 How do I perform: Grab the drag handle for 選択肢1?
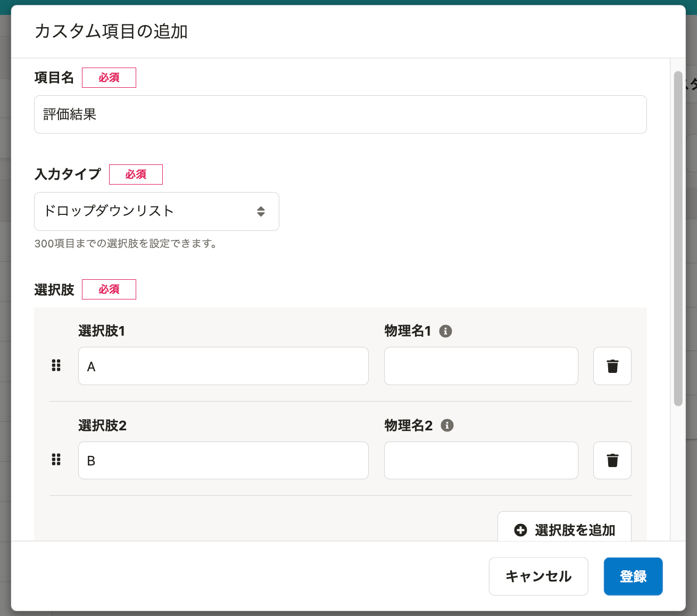(56, 365)
